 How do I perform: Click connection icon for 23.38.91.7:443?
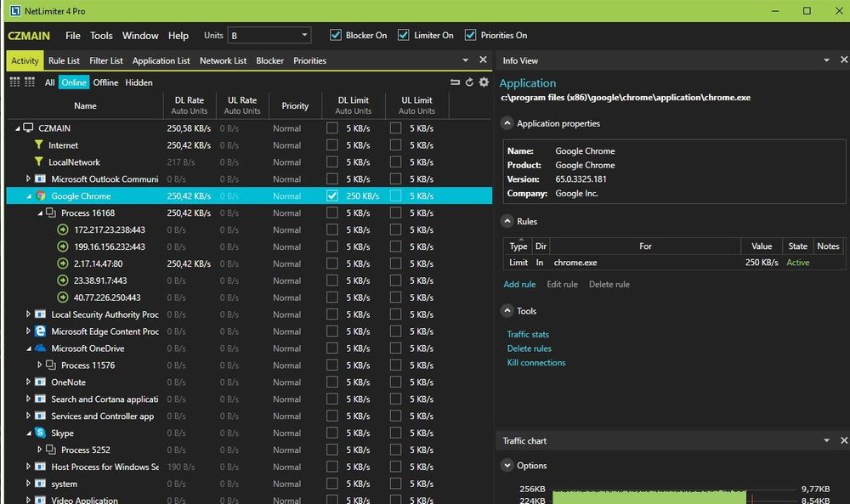[63, 280]
